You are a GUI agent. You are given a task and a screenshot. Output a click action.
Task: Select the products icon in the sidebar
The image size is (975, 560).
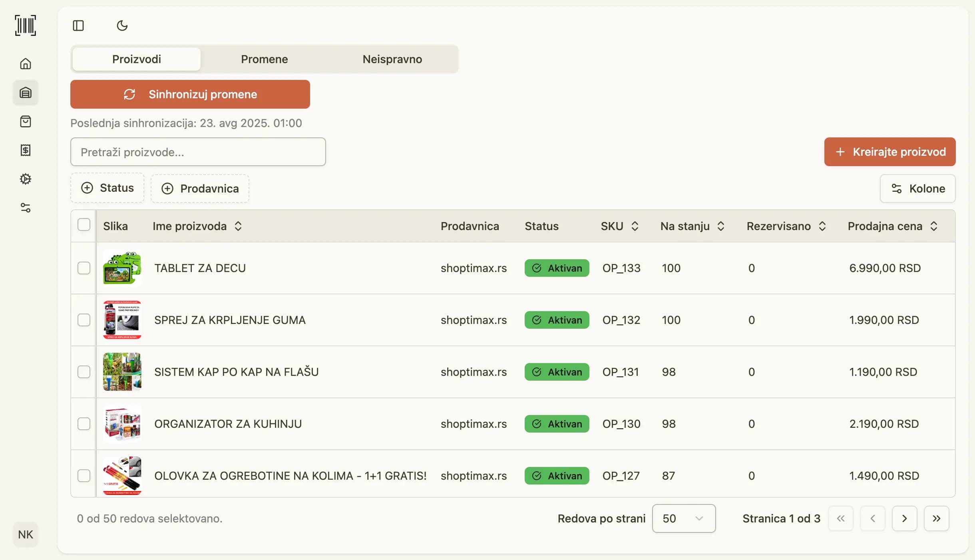[26, 93]
